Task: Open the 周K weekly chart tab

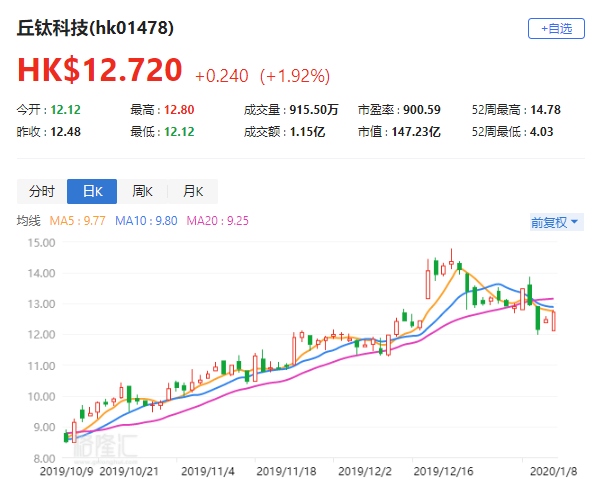Action: [x=142, y=191]
